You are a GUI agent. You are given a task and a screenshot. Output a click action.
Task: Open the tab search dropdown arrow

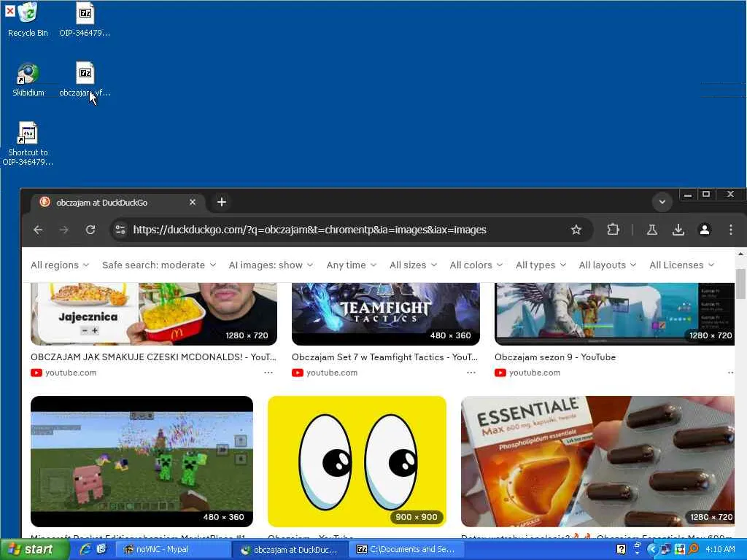click(662, 202)
